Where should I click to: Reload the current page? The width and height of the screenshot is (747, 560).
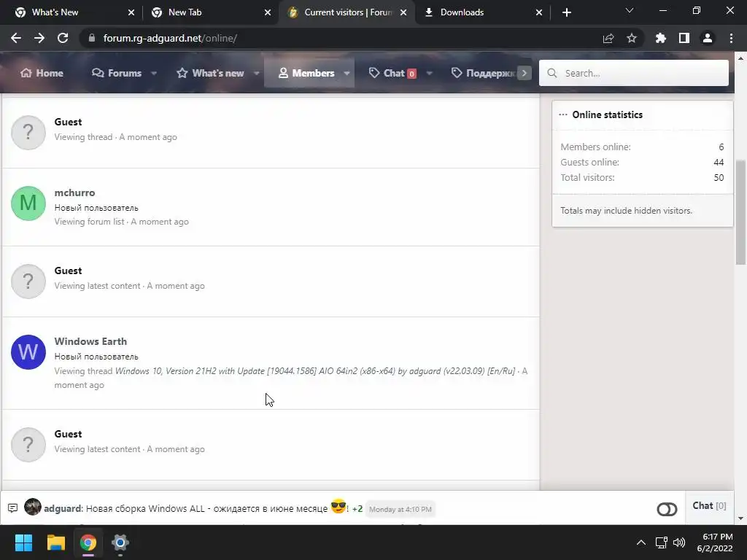pyautogui.click(x=63, y=38)
